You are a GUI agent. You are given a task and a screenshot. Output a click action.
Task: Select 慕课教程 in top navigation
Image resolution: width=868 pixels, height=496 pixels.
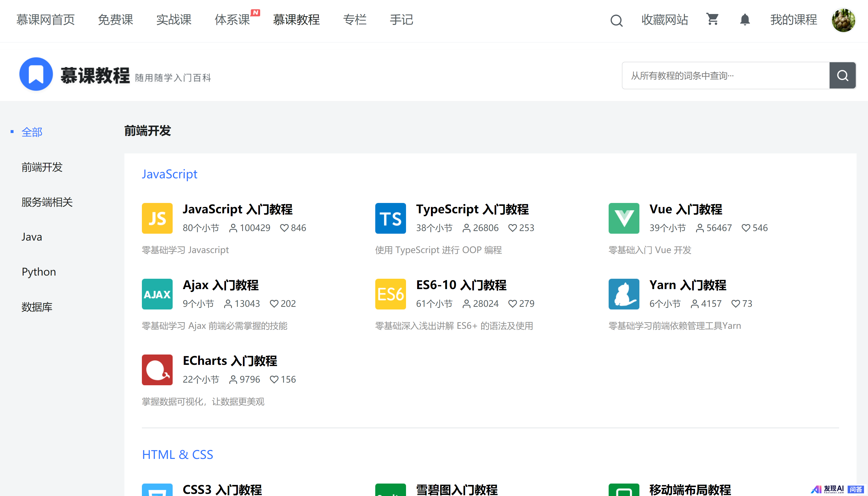point(296,20)
